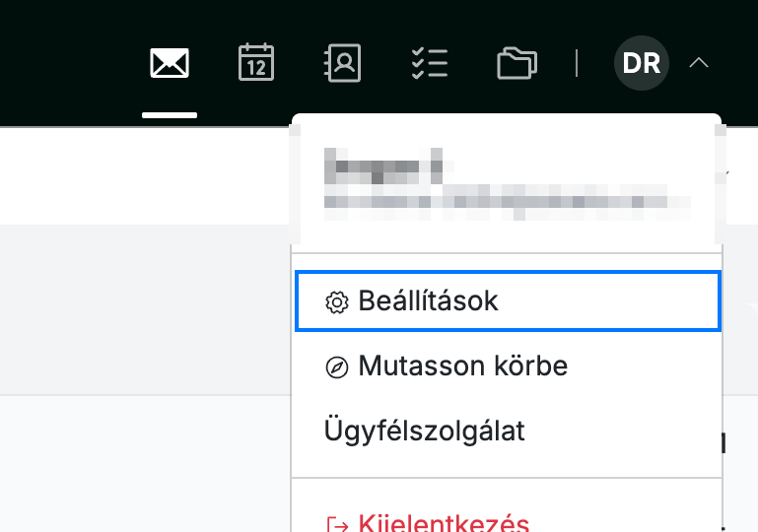Open the Ügyfélszolgálat support link

[425, 431]
